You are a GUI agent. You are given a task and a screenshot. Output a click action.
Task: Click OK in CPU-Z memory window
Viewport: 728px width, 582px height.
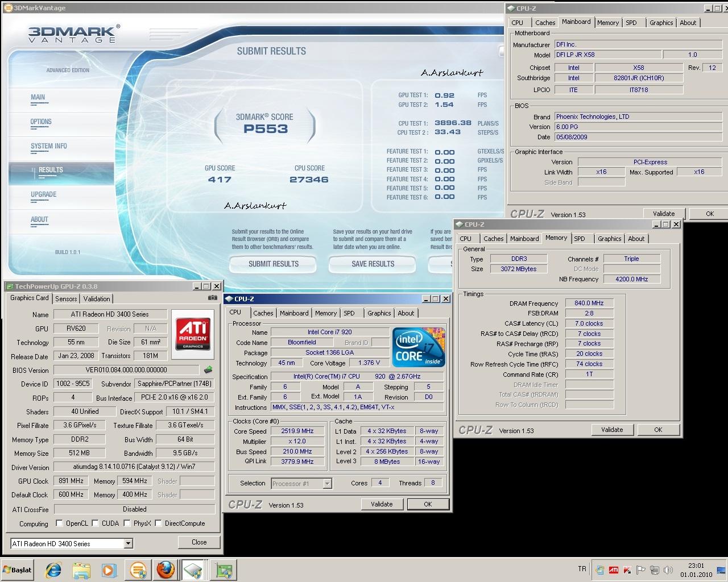[658, 430]
